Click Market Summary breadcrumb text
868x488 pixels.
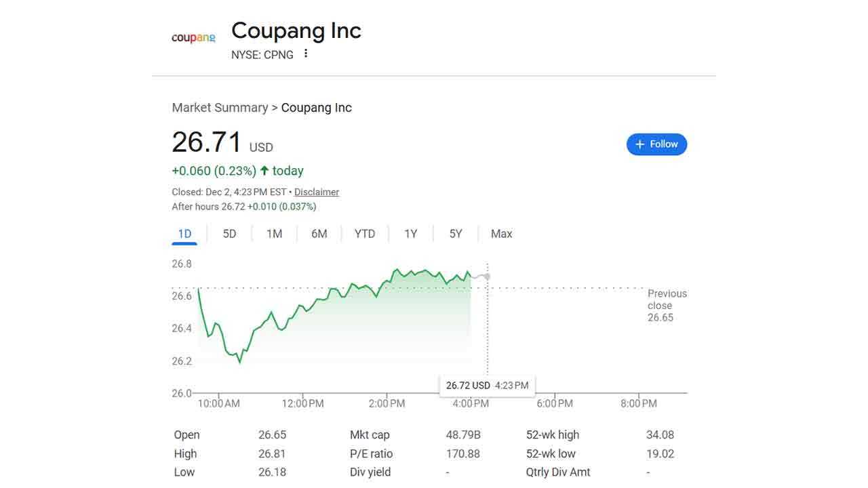220,108
